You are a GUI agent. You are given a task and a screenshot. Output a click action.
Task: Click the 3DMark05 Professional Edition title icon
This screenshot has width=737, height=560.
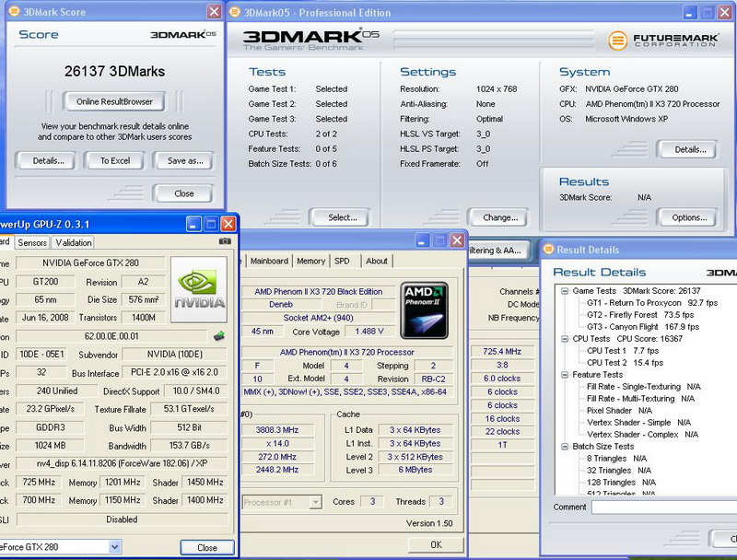point(235,12)
